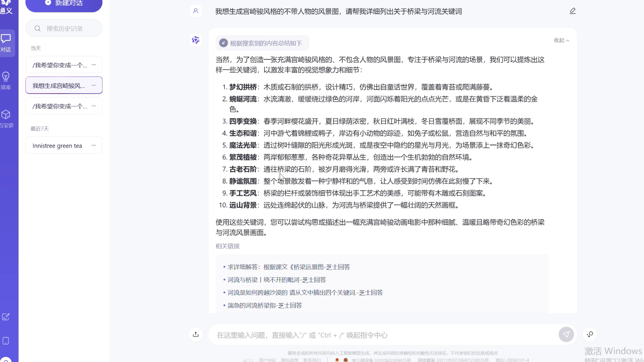Open more options for second /我希望你变成一个 chat
This screenshot has height=362, width=644.
pos(94,106)
